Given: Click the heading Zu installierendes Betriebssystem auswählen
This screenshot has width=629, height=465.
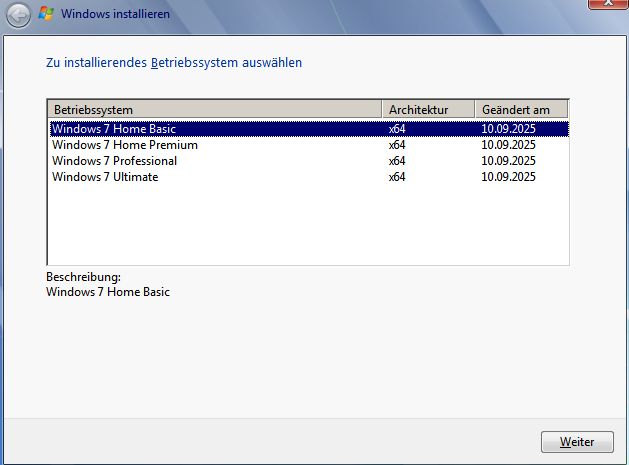Looking at the screenshot, I should [174, 63].
